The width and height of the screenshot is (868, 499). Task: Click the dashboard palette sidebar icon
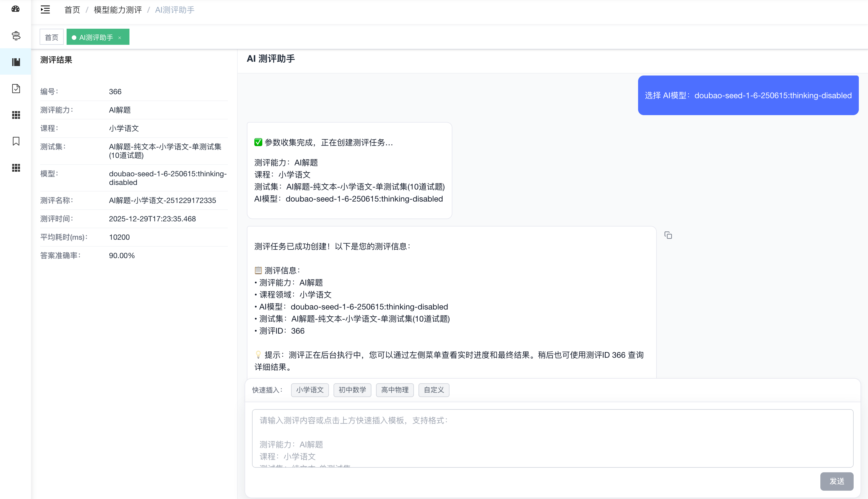(x=15, y=9)
